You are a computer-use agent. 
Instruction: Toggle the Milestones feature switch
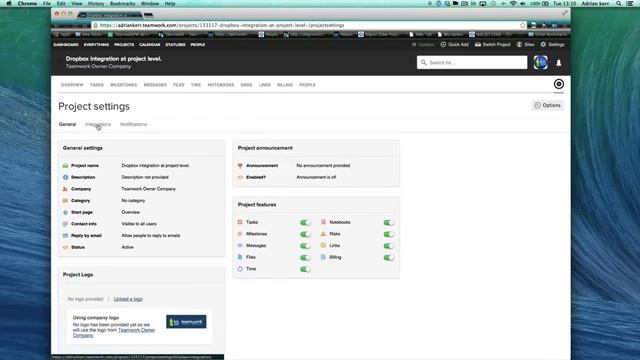coord(305,234)
